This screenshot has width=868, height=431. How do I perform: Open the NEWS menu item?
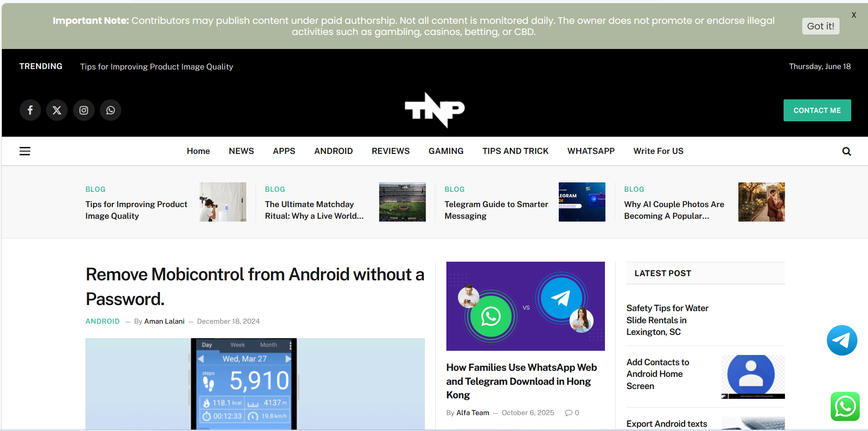241,151
